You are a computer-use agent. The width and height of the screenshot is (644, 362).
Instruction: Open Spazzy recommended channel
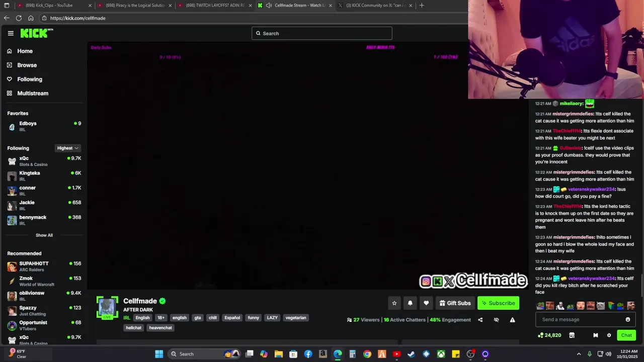(44, 310)
